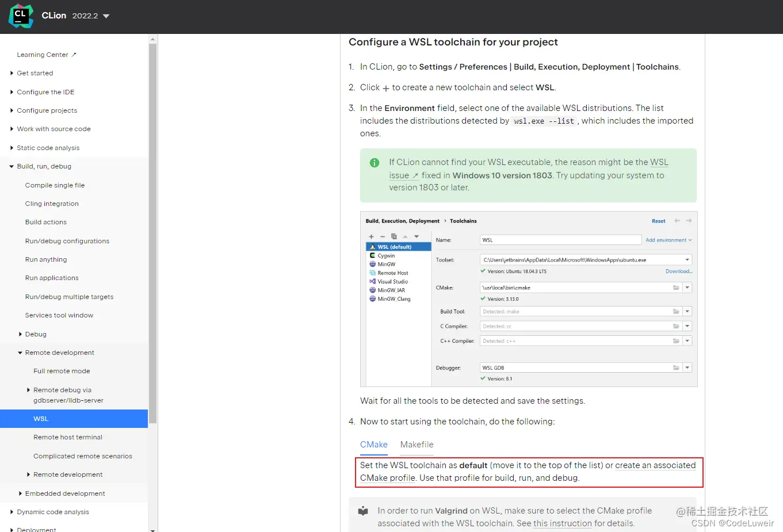Click Reset link in toolchains screenshot
The height and width of the screenshot is (532, 783).
tap(658, 221)
